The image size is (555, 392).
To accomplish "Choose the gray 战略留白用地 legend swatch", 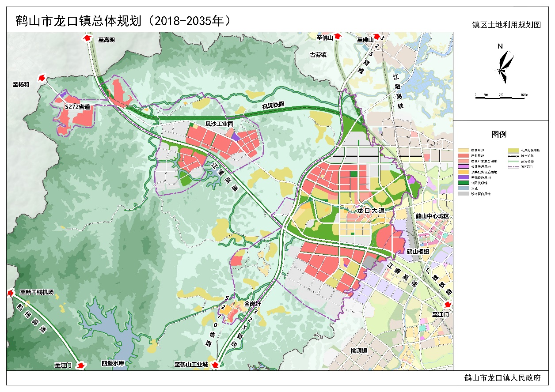I will 463,193.
